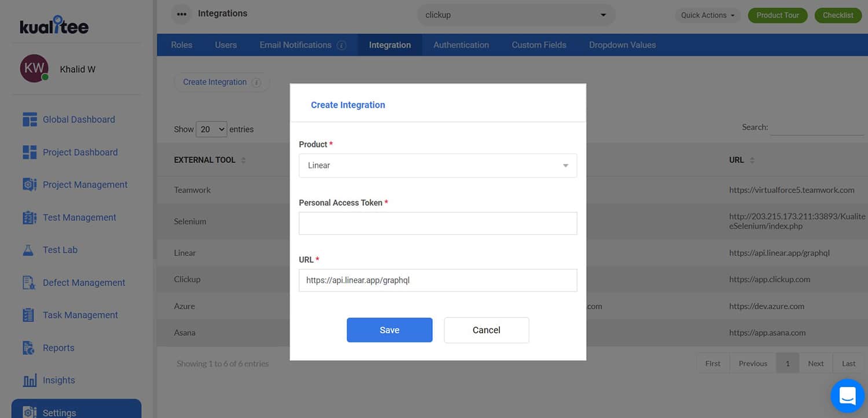Click the Project Dashboard icon
This screenshot has width=868, height=418.
tap(30, 152)
